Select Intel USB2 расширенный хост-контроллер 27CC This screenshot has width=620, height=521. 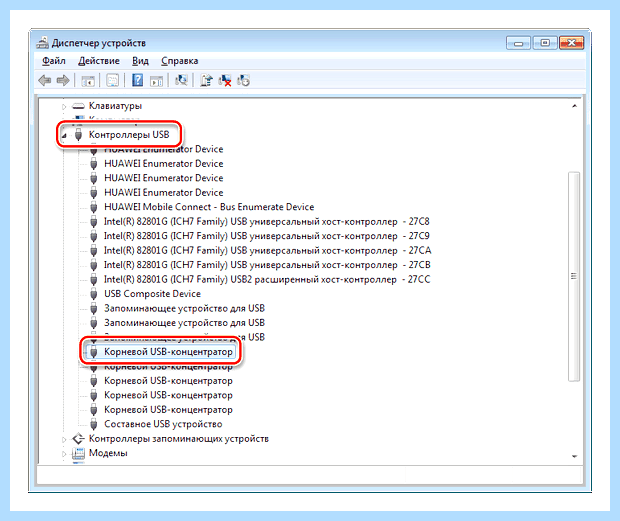pos(267,279)
